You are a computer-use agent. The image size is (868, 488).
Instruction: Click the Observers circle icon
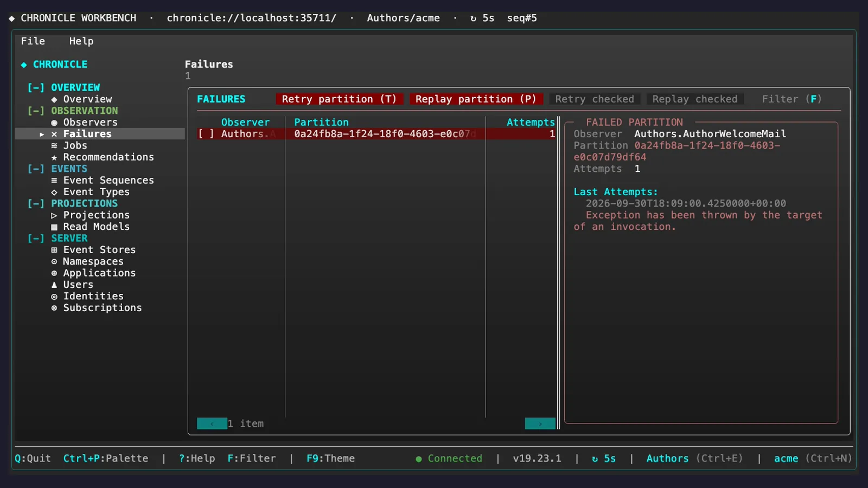click(x=54, y=123)
